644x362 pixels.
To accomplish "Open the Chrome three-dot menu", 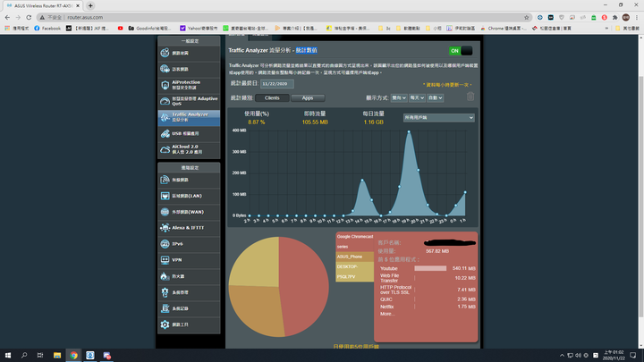I will tap(637, 17).
